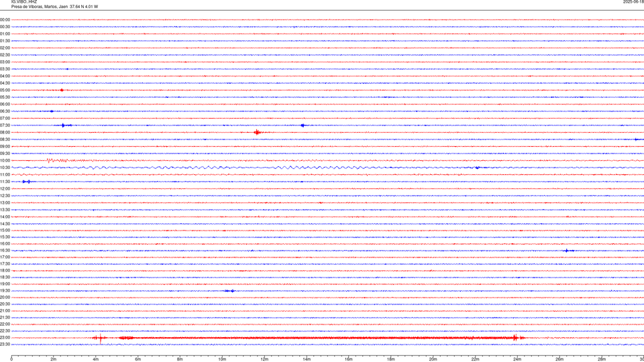This screenshot has height=362, width=644.
Task: Click the blue event dot on the 06:30 trace
Action: [52, 111]
